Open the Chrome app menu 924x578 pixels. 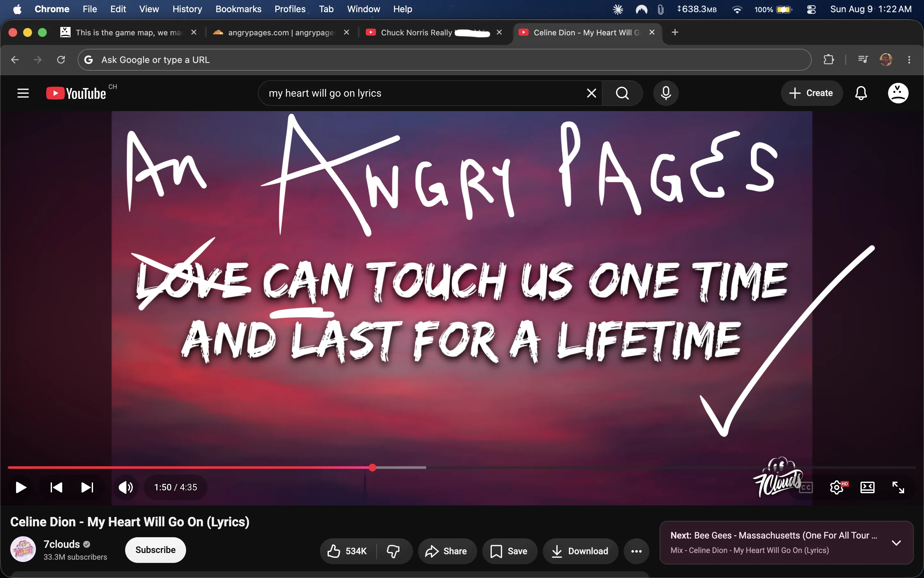click(52, 9)
